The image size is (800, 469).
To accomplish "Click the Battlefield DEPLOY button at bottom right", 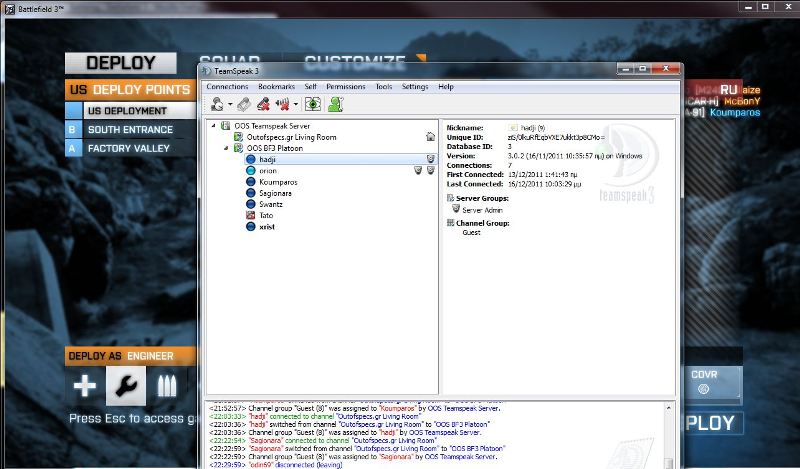I will tap(712, 423).
